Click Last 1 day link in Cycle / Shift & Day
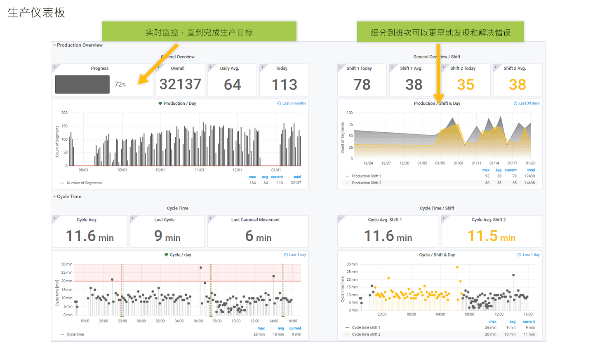 [x=531, y=255]
